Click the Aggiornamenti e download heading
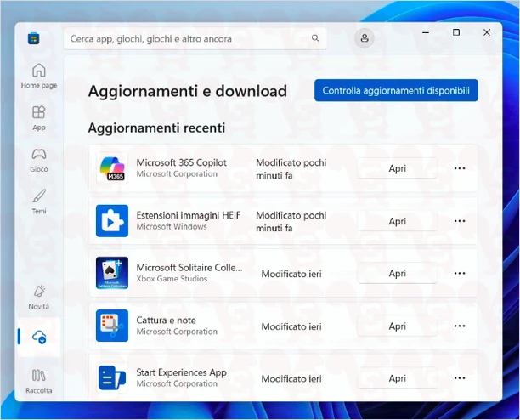 point(188,91)
